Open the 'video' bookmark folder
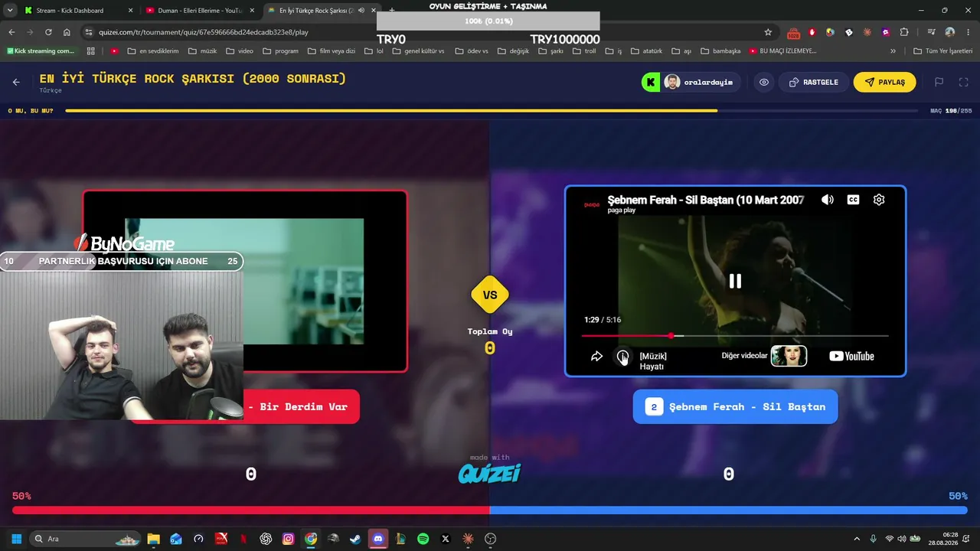Viewport: 980px width, 551px height. 239,51
